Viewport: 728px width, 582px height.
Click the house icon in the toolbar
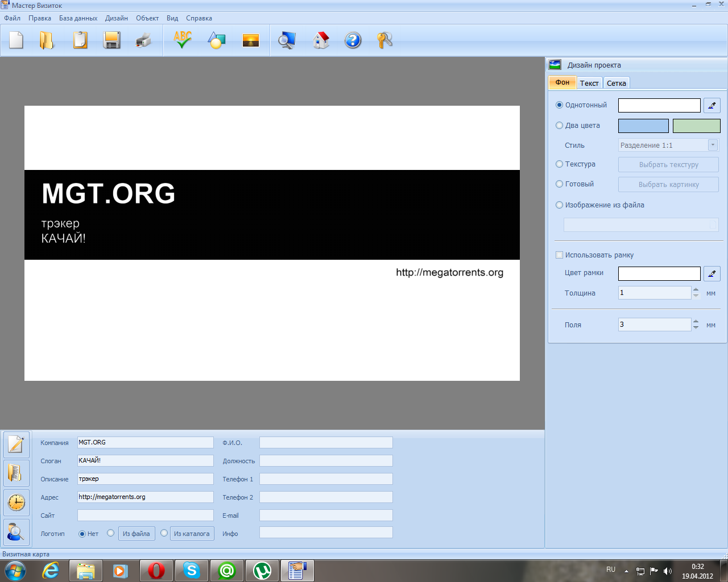click(x=321, y=40)
